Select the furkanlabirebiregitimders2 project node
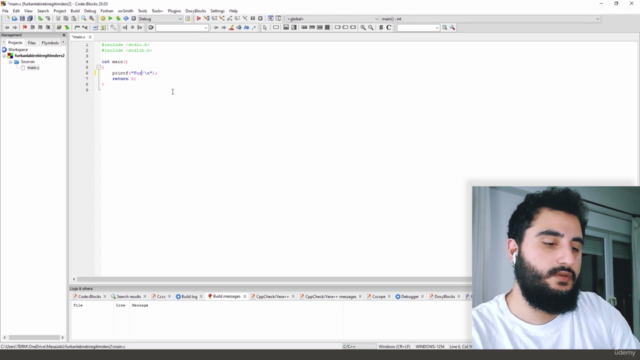 coord(39,56)
